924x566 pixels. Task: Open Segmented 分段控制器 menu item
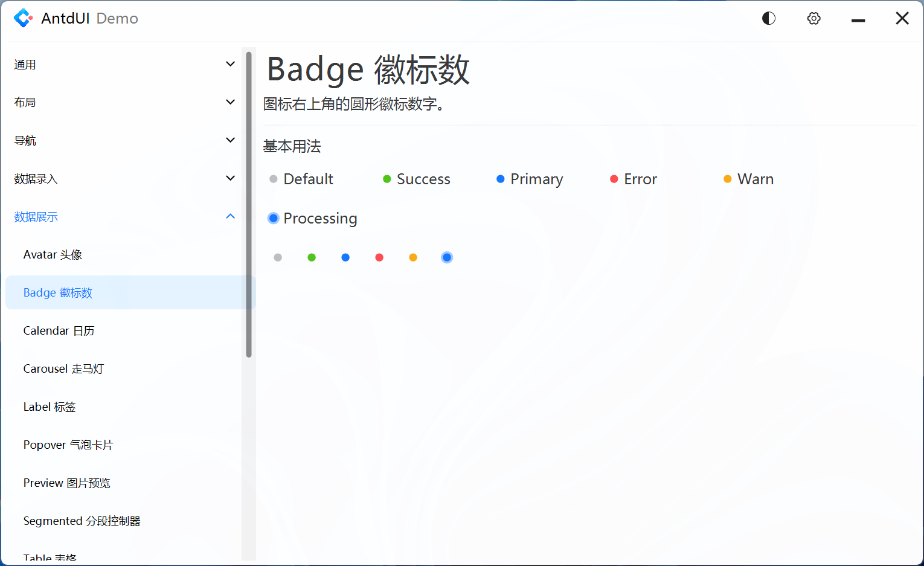(82, 521)
